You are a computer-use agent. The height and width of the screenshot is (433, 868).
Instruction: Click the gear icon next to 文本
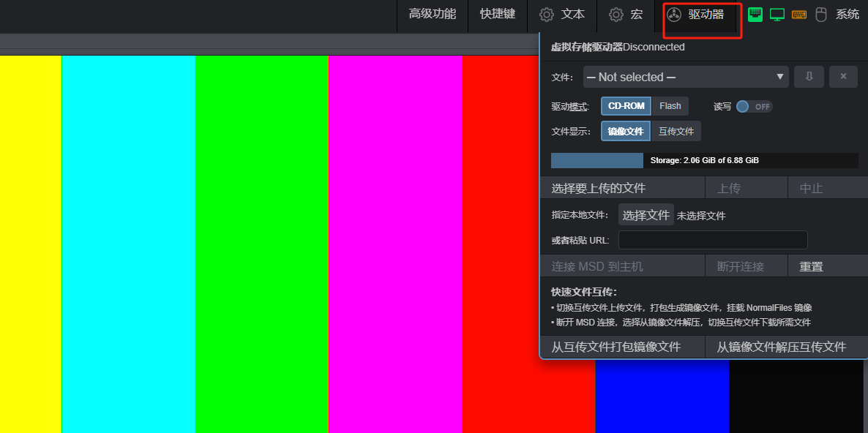click(547, 15)
